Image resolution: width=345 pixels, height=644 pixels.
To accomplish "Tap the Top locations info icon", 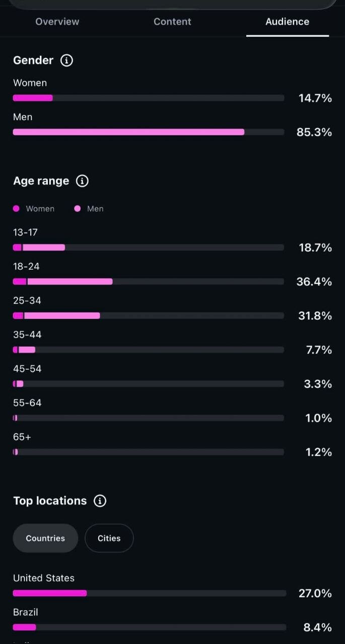I will coord(100,501).
